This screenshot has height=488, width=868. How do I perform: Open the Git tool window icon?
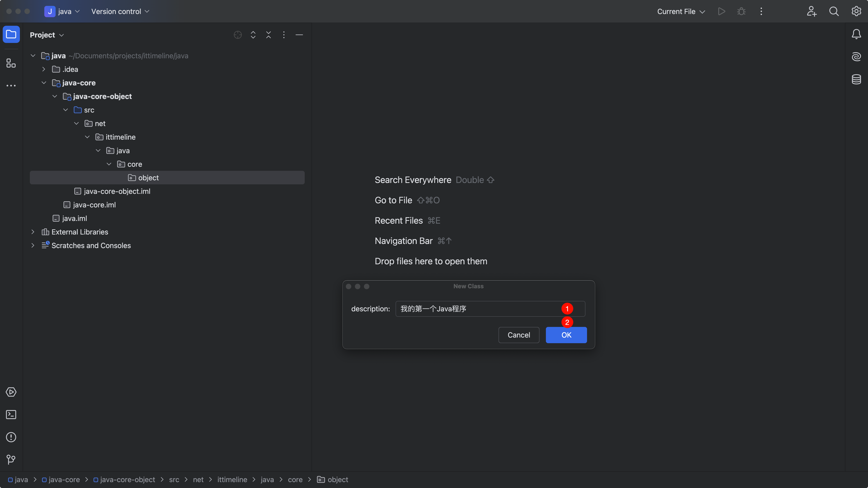pyautogui.click(x=11, y=459)
